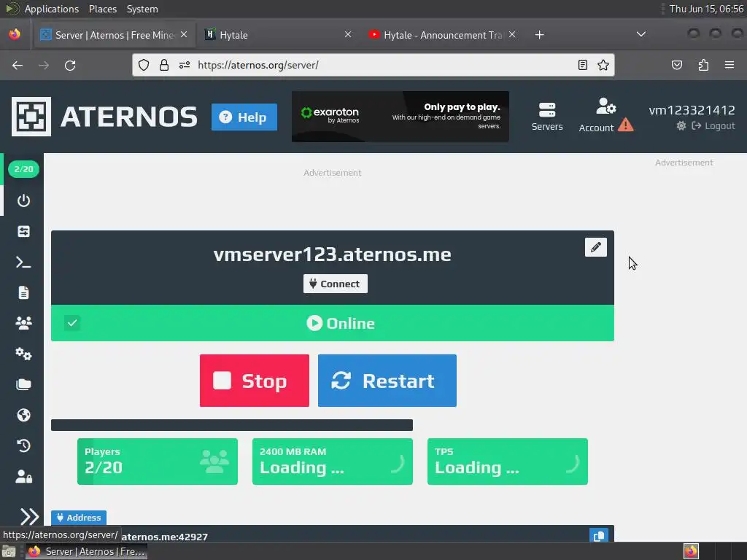Screen dimensions: 747x560
Task: Click the clock Thu Jun 15, 06:56
Action: [706, 9]
